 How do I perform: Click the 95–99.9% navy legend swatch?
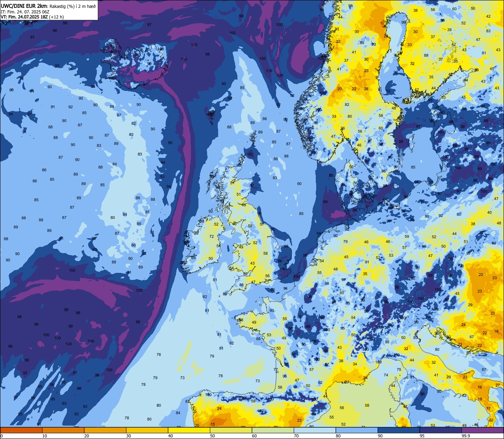[x=441, y=430]
